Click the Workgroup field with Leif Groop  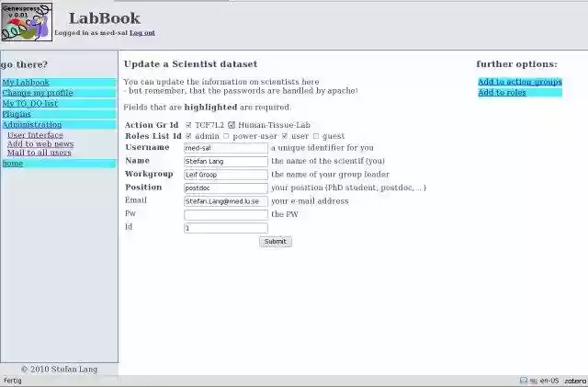[x=226, y=175]
